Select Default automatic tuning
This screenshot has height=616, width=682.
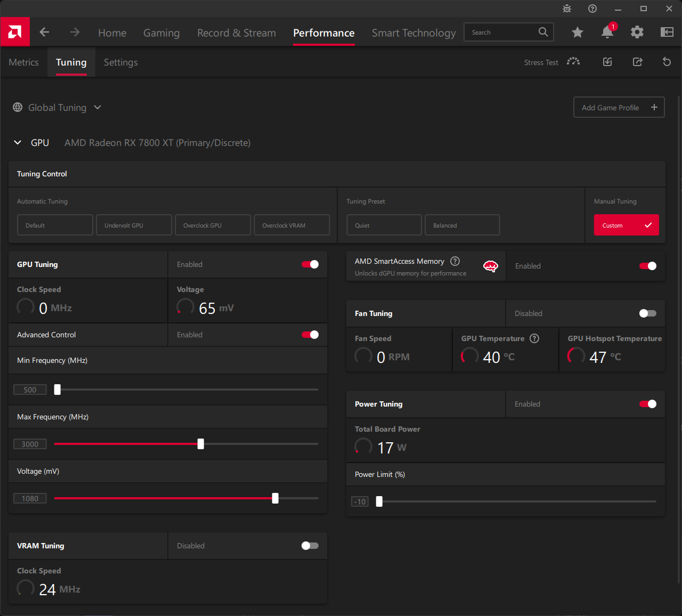(55, 225)
